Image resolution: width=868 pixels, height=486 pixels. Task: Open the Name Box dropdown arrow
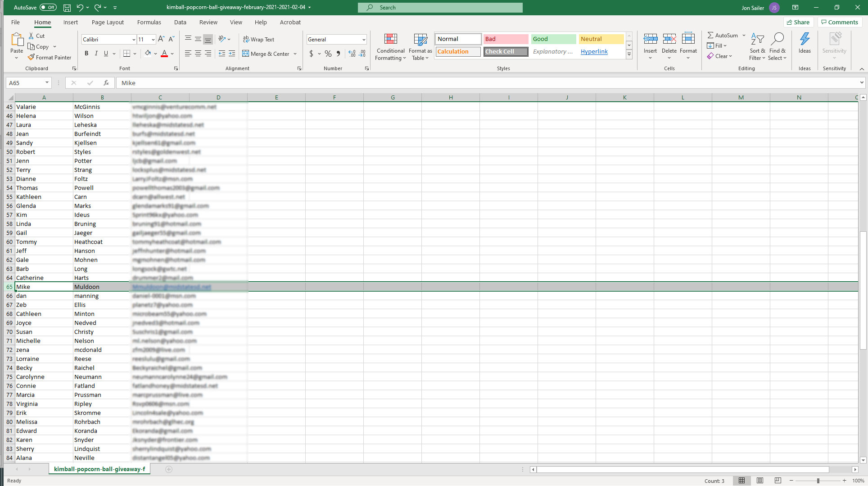tap(47, 83)
